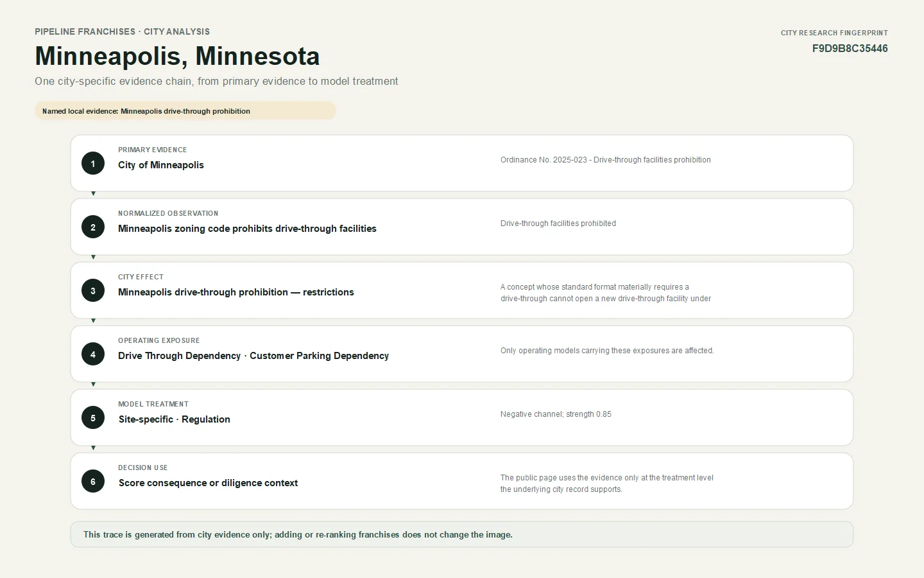Click "Drive Through Dependency · Customer Parking Dependency" heading

click(x=253, y=356)
